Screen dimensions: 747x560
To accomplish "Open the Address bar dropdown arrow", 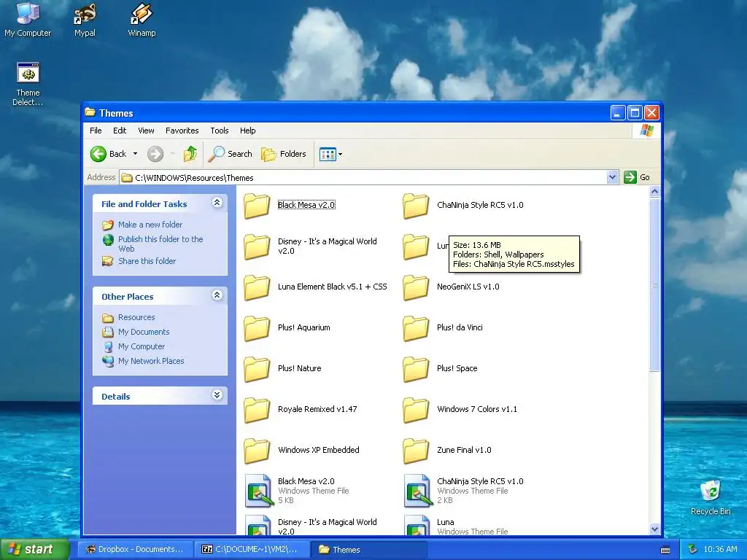I will (612, 177).
